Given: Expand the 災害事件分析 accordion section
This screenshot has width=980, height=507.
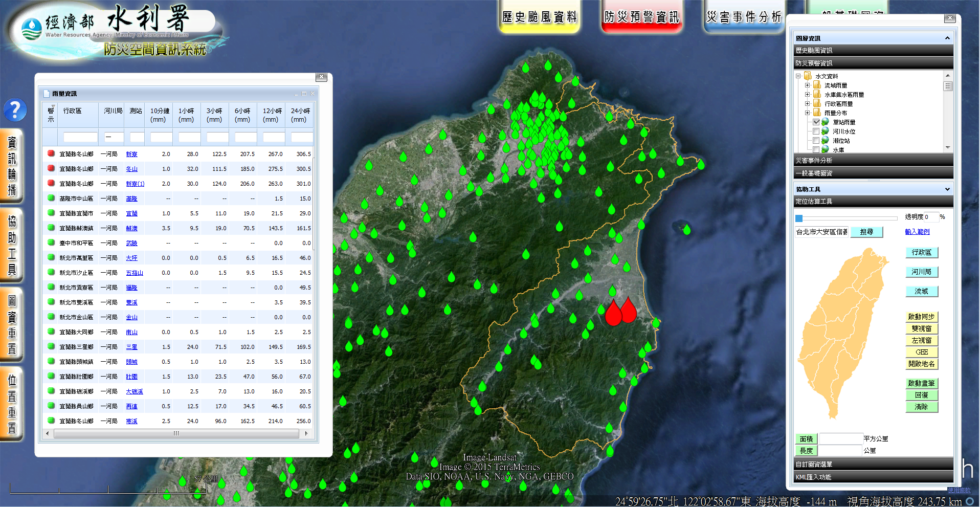Looking at the screenshot, I should point(874,160).
